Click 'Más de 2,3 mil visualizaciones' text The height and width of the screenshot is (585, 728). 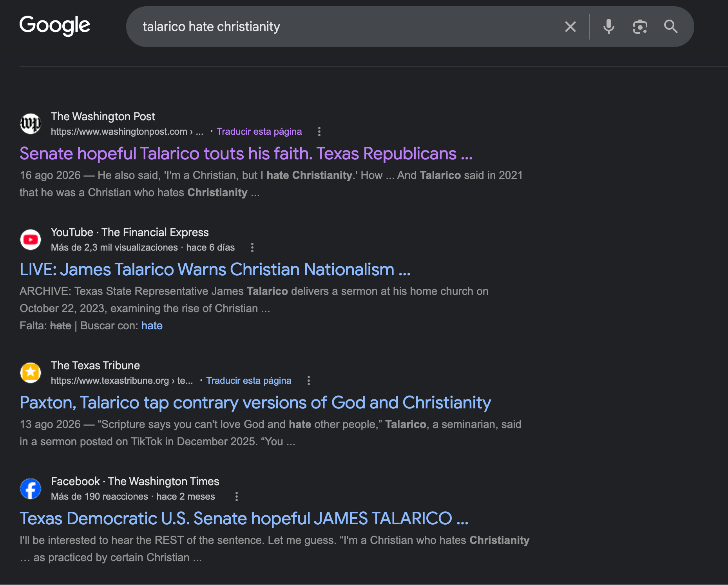[x=114, y=247]
